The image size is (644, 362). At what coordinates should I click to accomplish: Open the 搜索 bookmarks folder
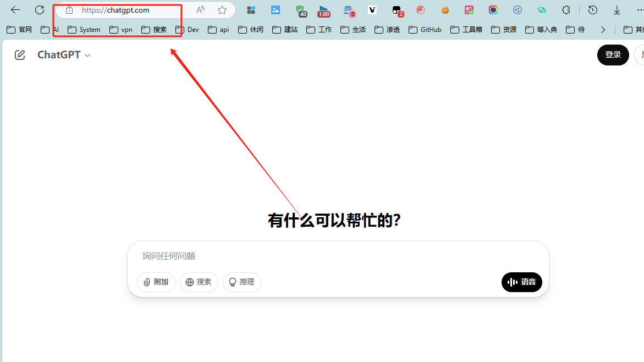(154, 30)
